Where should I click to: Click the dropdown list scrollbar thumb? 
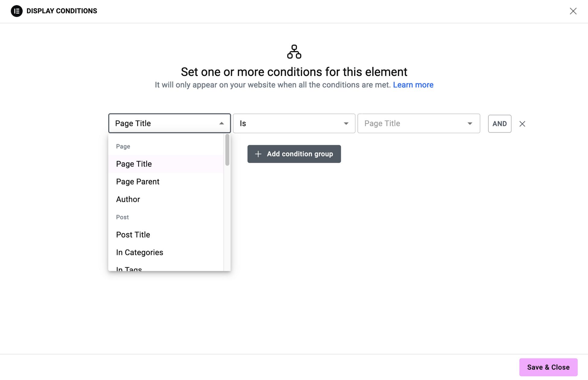tap(227, 150)
